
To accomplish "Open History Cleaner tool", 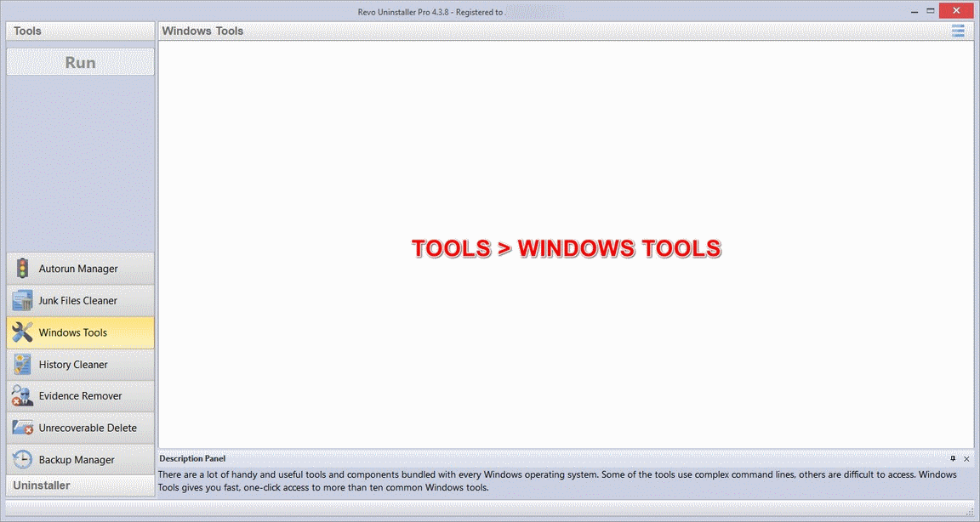I will (80, 365).
